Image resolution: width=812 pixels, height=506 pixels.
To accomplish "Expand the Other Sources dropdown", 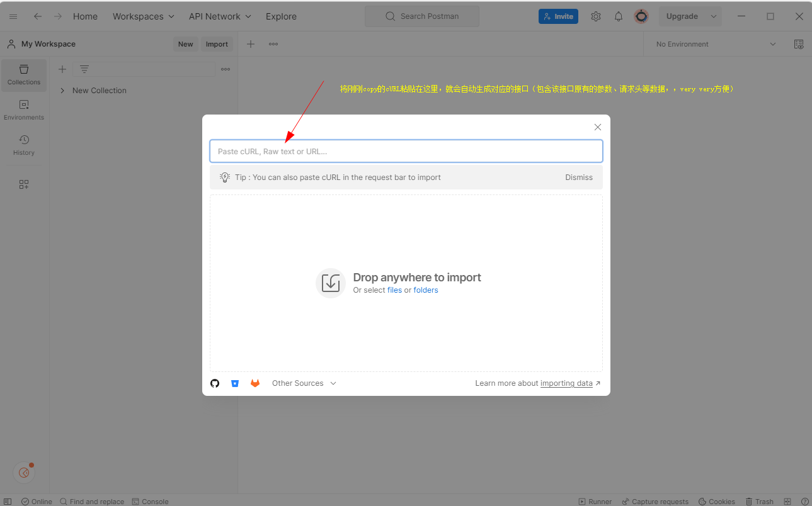I will (x=304, y=383).
